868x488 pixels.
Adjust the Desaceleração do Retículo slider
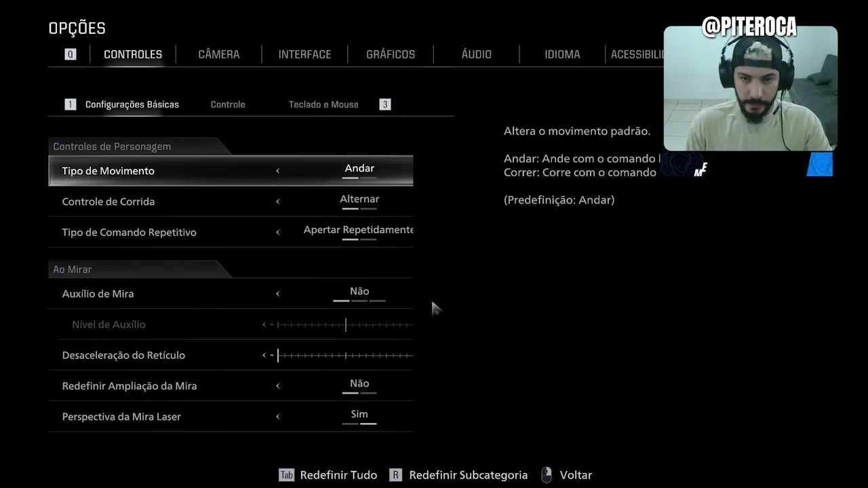344,355
